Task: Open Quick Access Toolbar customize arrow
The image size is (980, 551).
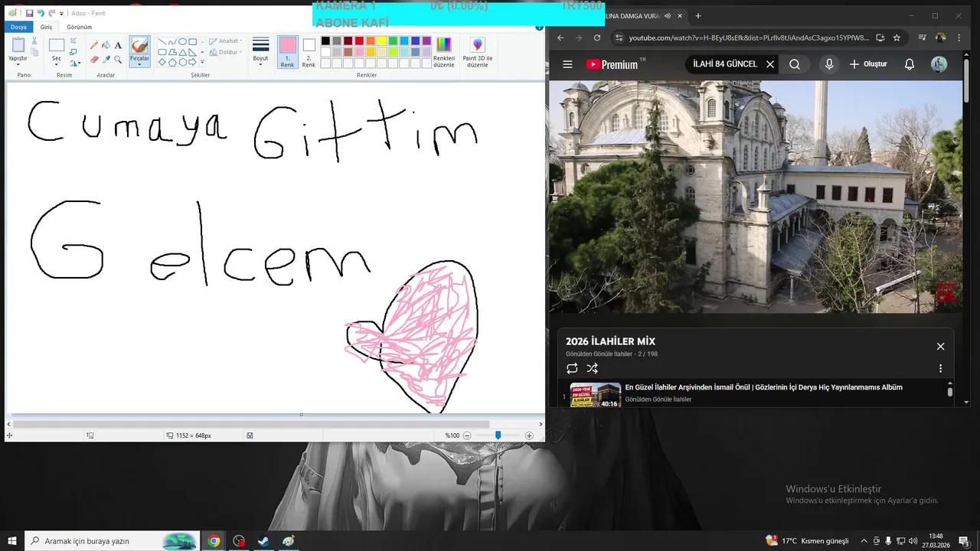Action: point(63,13)
